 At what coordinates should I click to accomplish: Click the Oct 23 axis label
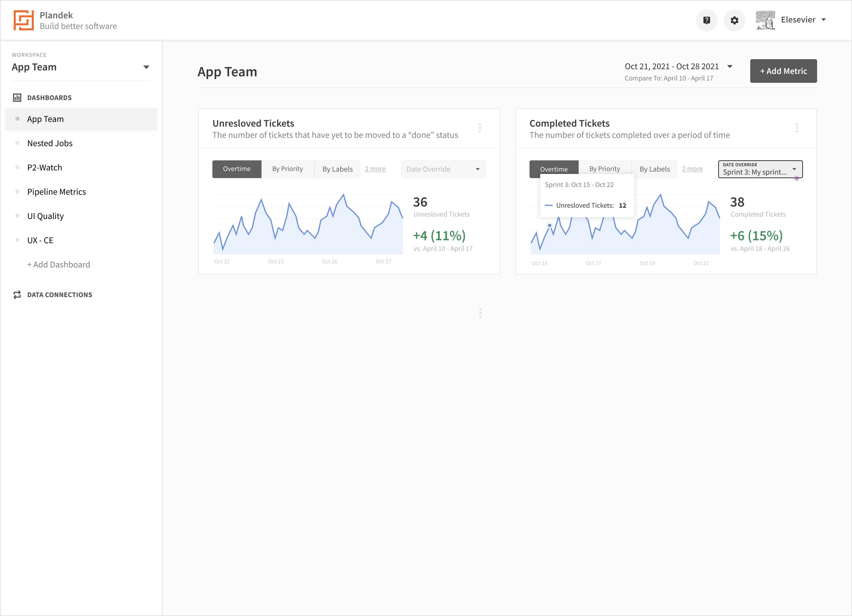pyautogui.click(x=276, y=262)
